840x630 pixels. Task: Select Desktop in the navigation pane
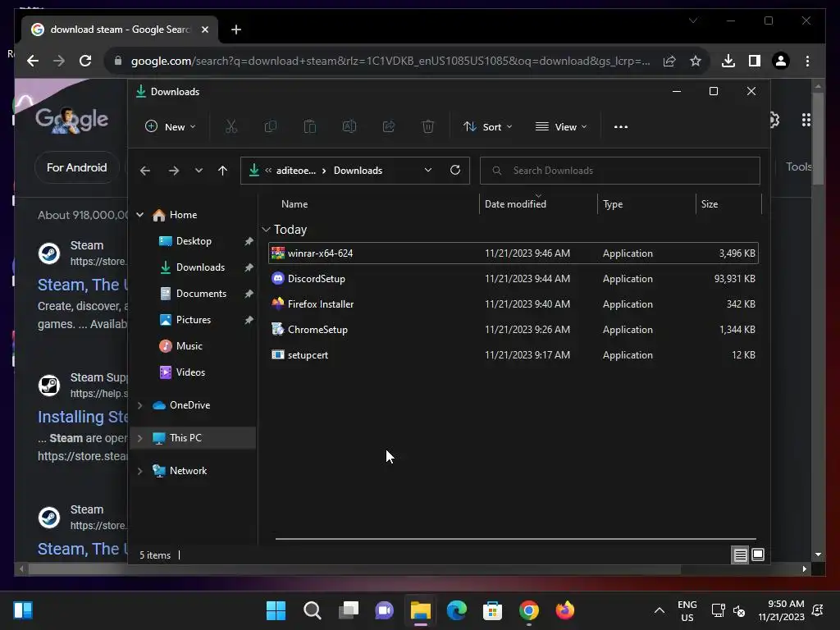(193, 241)
